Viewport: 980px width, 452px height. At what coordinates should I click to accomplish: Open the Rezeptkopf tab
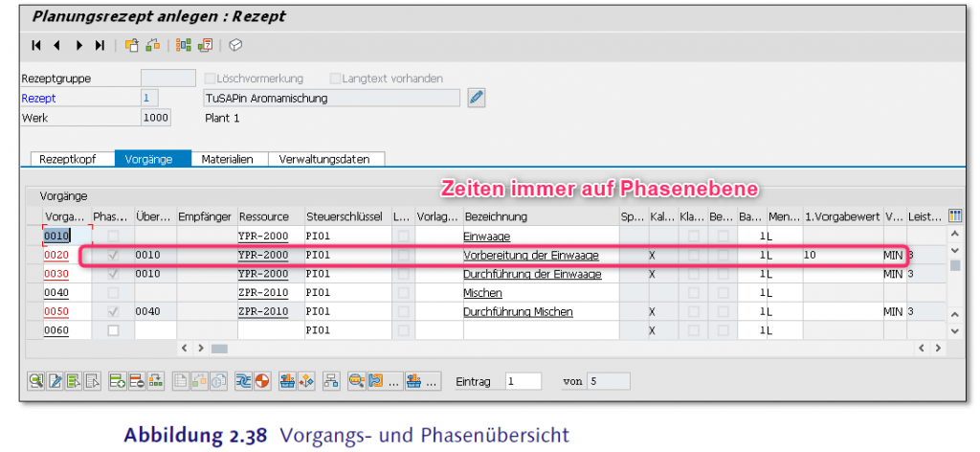tap(71, 159)
